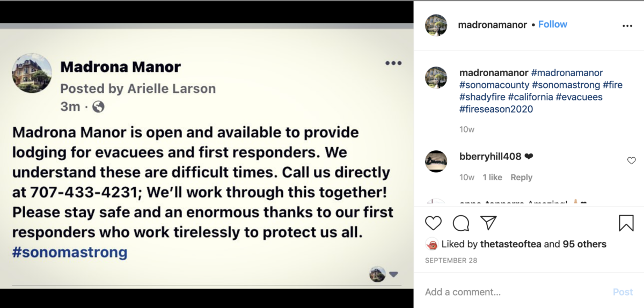Click bberryhill408's profile avatar
This screenshot has height=308, width=644.
point(436,161)
